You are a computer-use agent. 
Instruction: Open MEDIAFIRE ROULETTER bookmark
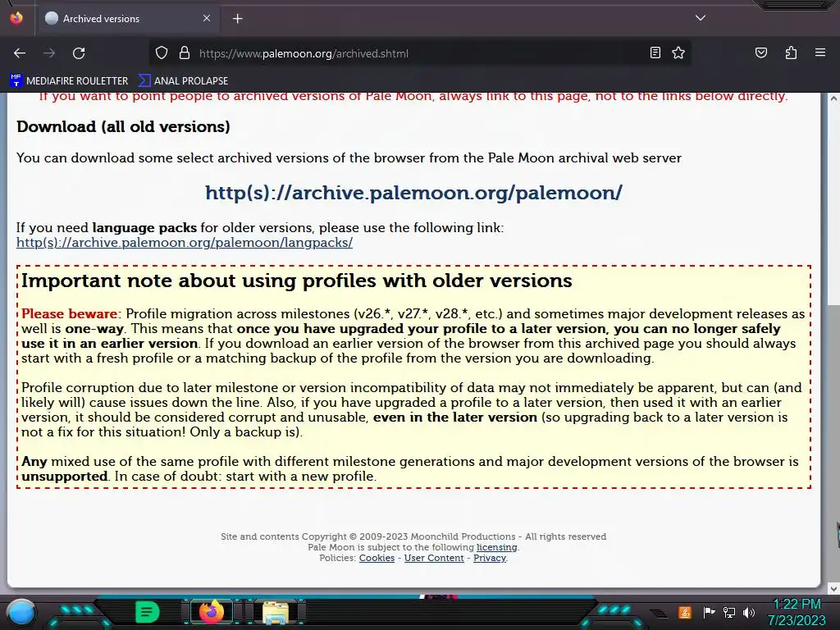click(x=69, y=81)
